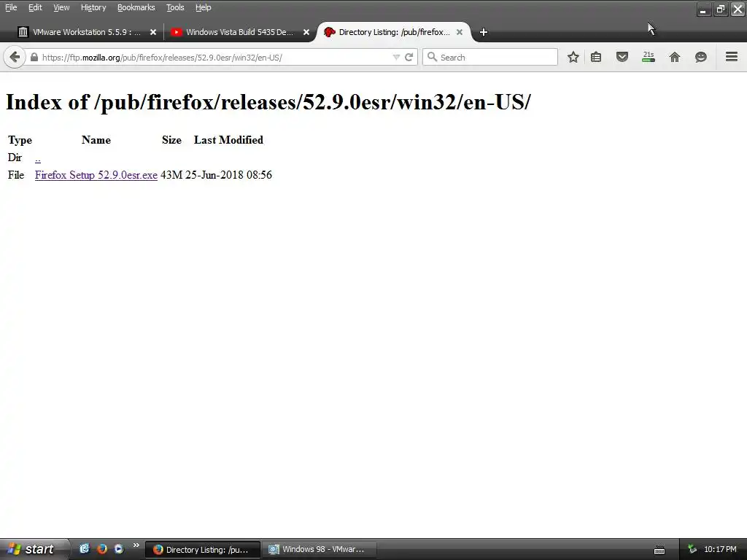
Task: Save page to Pocket icon
Action: (x=622, y=57)
